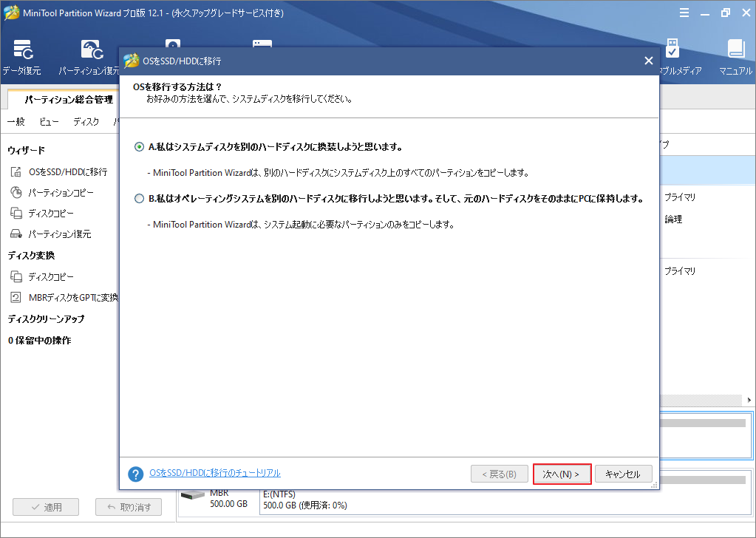Select OSをSSD/HDDに移行 in wizard sidebar
This screenshot has width=756, height=538.
pos(67,171)
